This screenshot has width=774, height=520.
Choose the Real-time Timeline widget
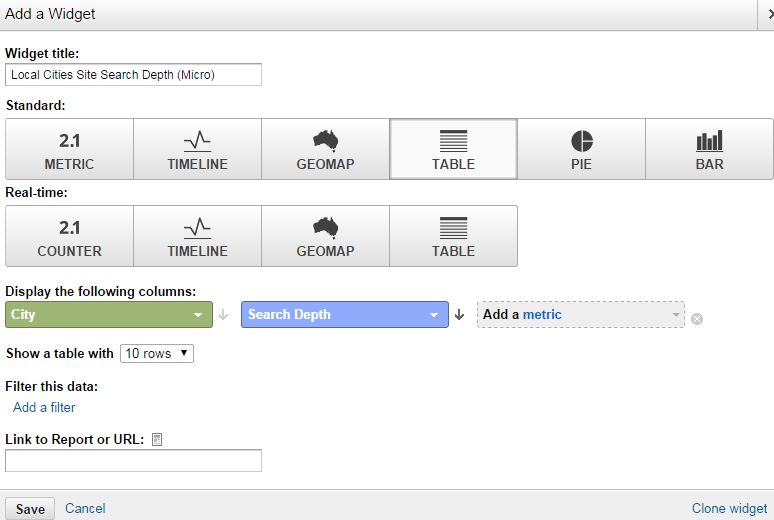coord(197,237)
